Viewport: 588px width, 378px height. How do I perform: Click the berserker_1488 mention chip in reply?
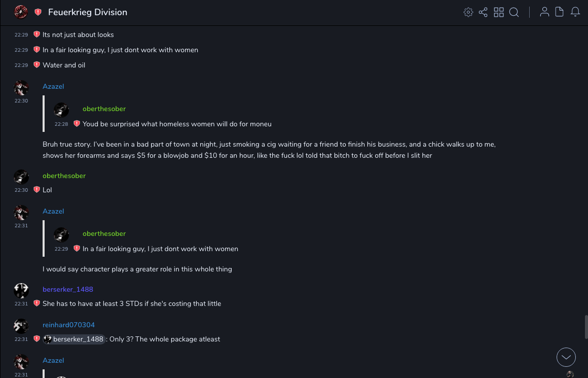click(x=75, y=339)
